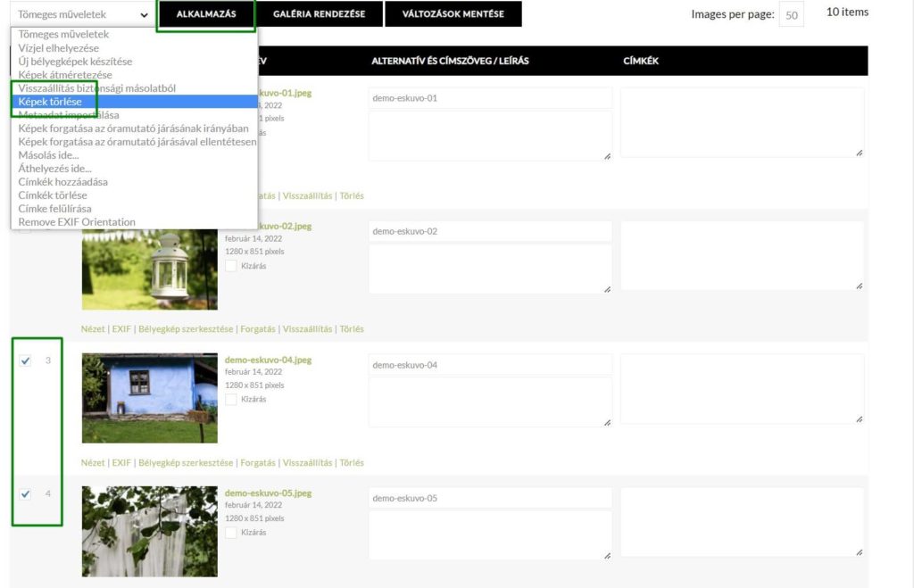
Task: Click the Images per page field
Action: point(791,15)
